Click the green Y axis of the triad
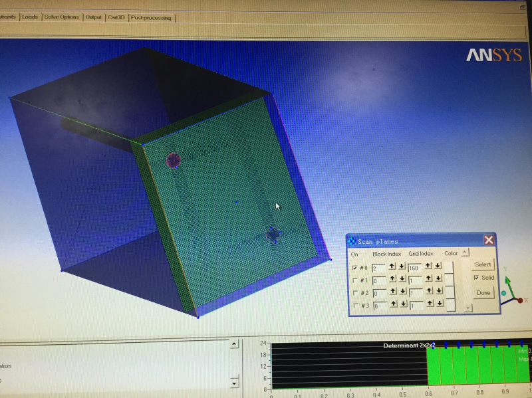The image size is (532, 398). click(510, 288)
